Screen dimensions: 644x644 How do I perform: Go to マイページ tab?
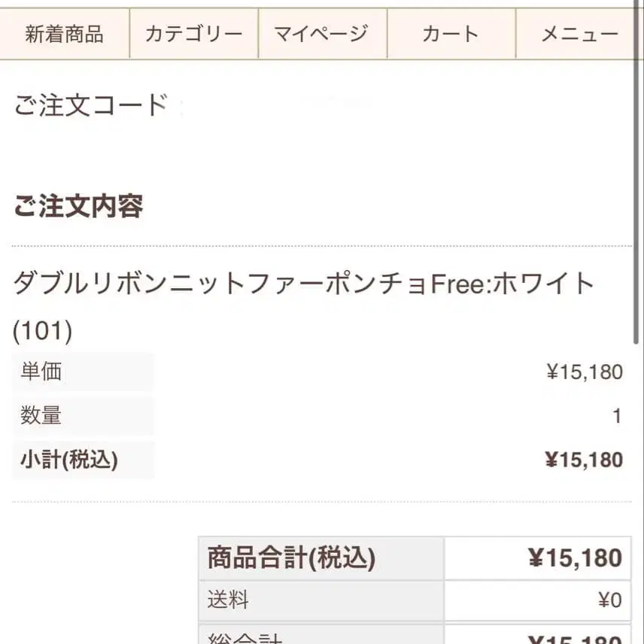point(321,34)
